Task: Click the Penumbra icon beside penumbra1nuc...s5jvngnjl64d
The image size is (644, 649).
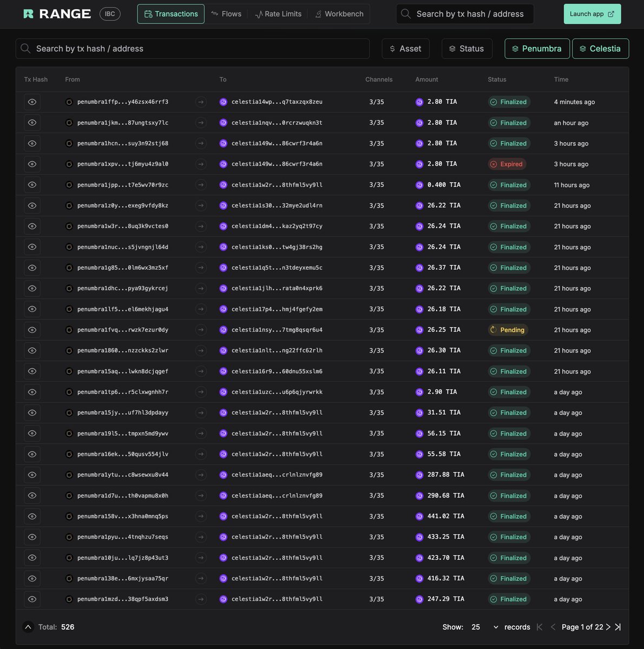Action: [69, 247]
